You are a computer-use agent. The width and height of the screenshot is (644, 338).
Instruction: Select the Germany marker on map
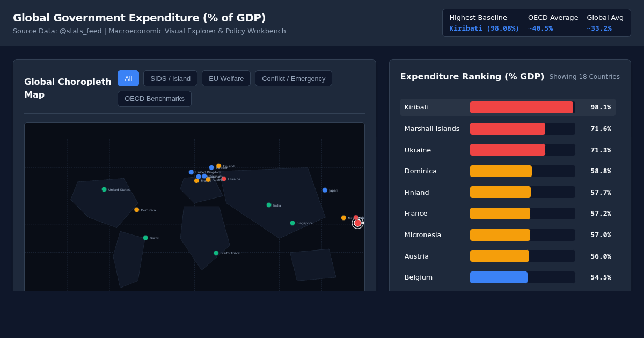click(204, 176)
